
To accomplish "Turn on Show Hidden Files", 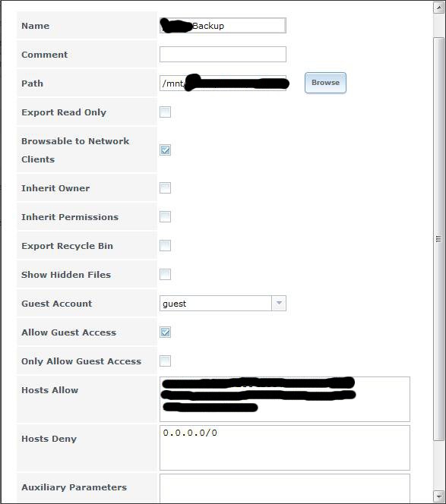I will coord(165,275).
